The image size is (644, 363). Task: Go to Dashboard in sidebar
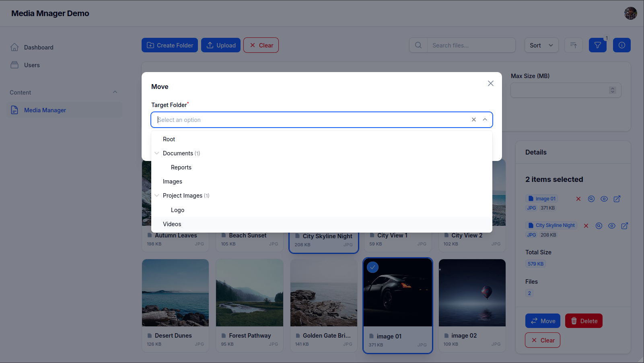(39, 47)
